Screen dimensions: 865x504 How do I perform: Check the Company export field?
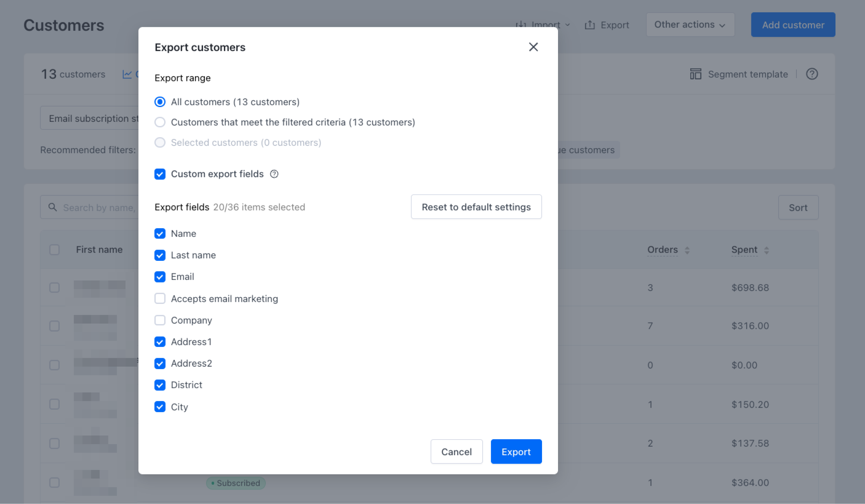[160, 320]
